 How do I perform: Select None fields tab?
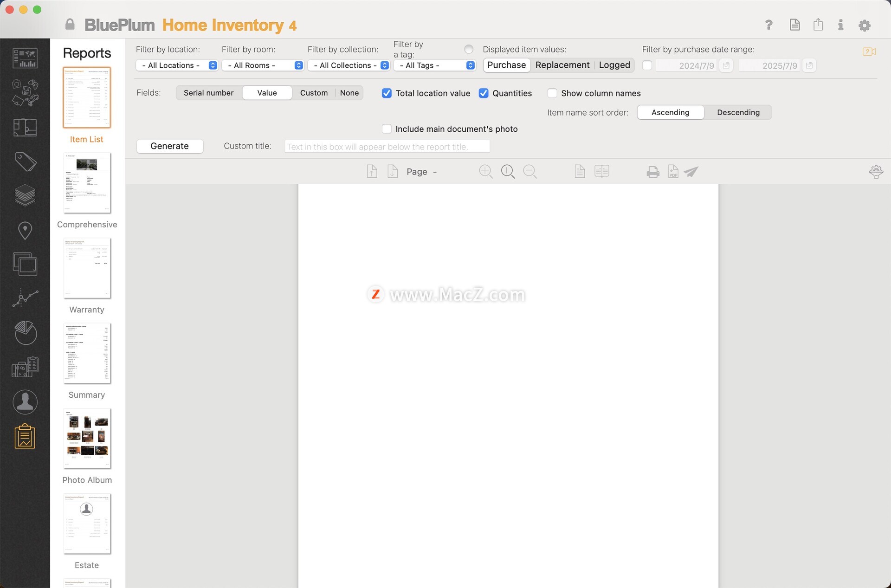(349, 93)
